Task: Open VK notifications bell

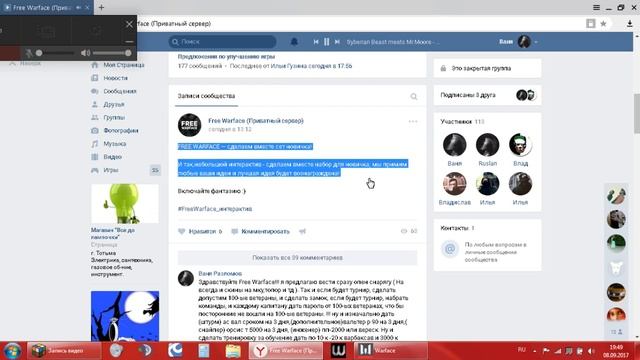Action: point(294,42)
